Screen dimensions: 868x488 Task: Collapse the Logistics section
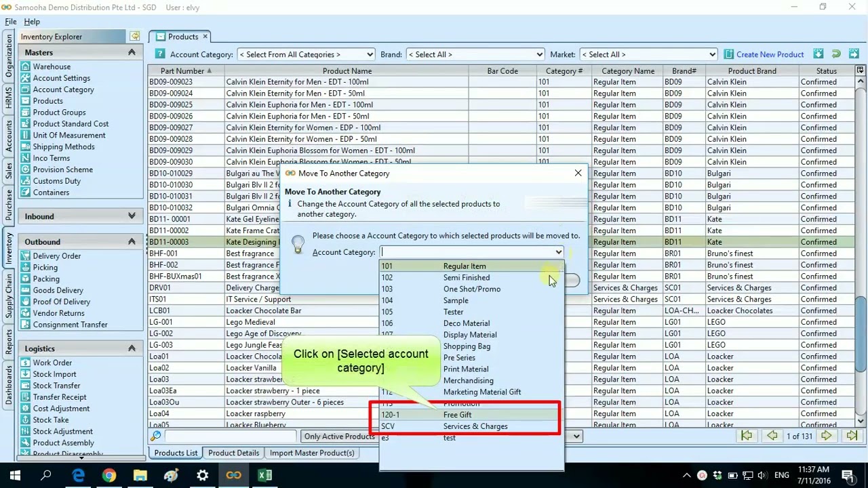coord(132,348)
